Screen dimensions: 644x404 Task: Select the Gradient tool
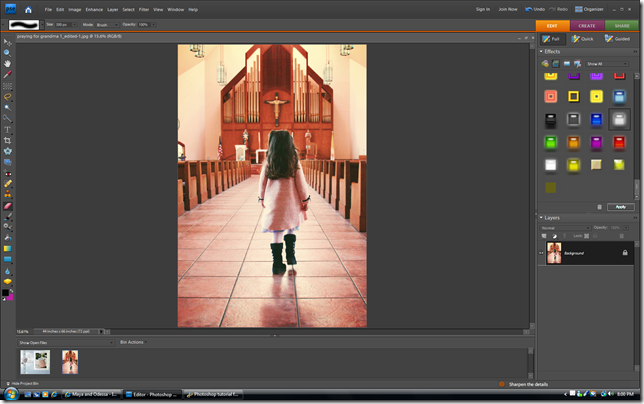click(7, 249)
